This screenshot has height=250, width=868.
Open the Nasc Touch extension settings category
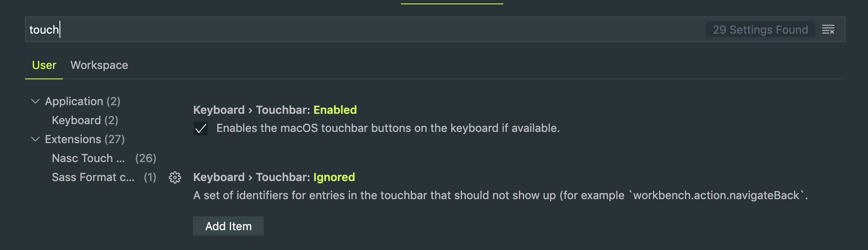tap(104, 158)
